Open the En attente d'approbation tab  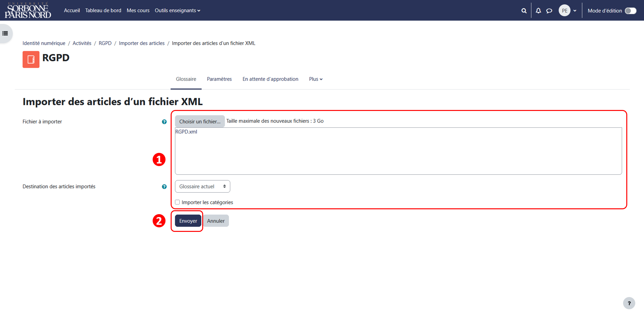click(270, 79)
